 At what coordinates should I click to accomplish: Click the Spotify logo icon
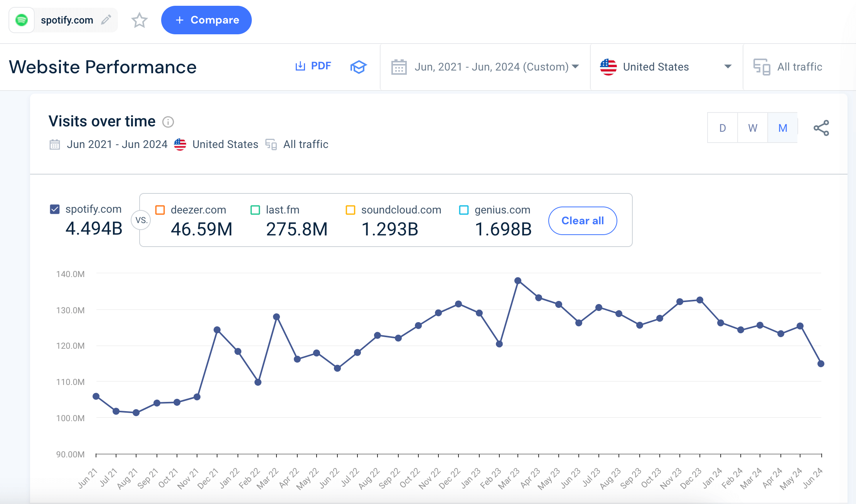pyautogui.click(x=22, y=20)
